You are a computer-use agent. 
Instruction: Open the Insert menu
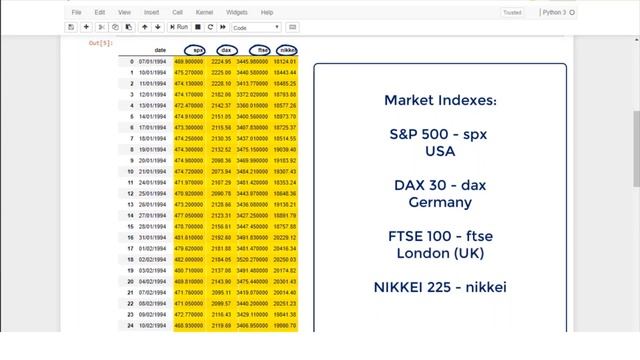pos(151,12)
